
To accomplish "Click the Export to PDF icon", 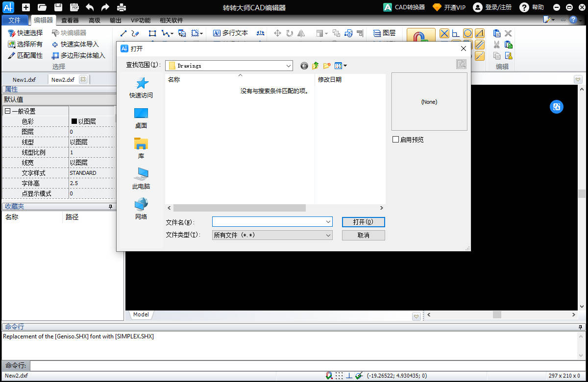I will coord(74,7).
